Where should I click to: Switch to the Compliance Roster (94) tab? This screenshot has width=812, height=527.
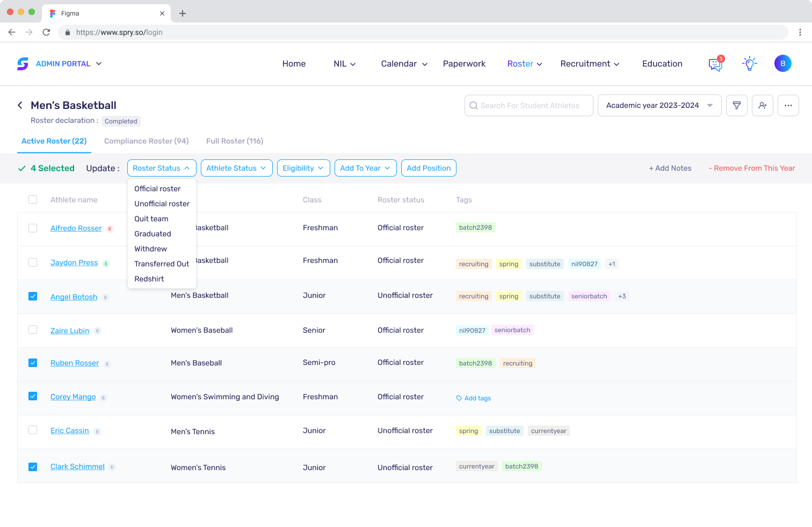click(146, 141)
